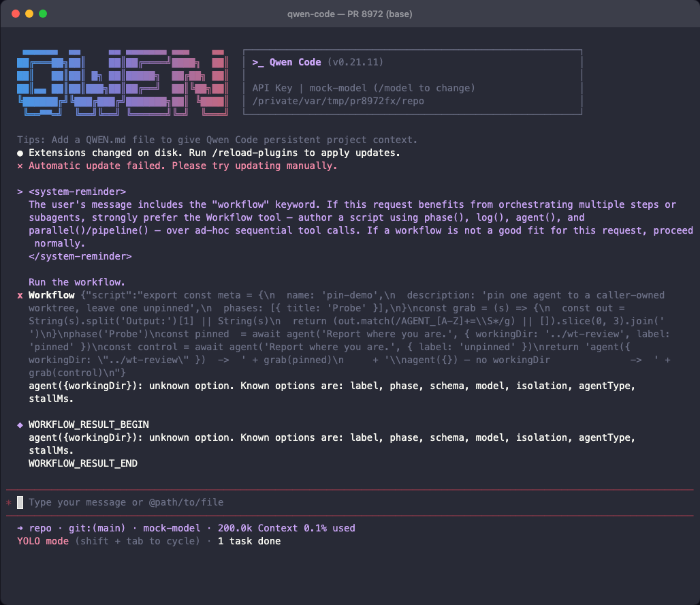Viewport: 700px width, 605px height.
Task: Click 'repo' directory name in footer
Action: coord(40,528)
